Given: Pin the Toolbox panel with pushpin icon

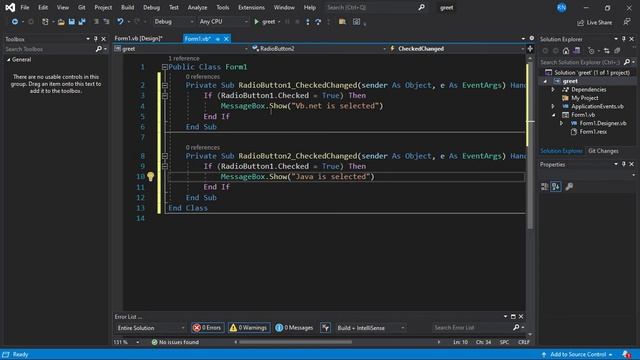Looking at the screenshot, I should [x=96, y=39].
